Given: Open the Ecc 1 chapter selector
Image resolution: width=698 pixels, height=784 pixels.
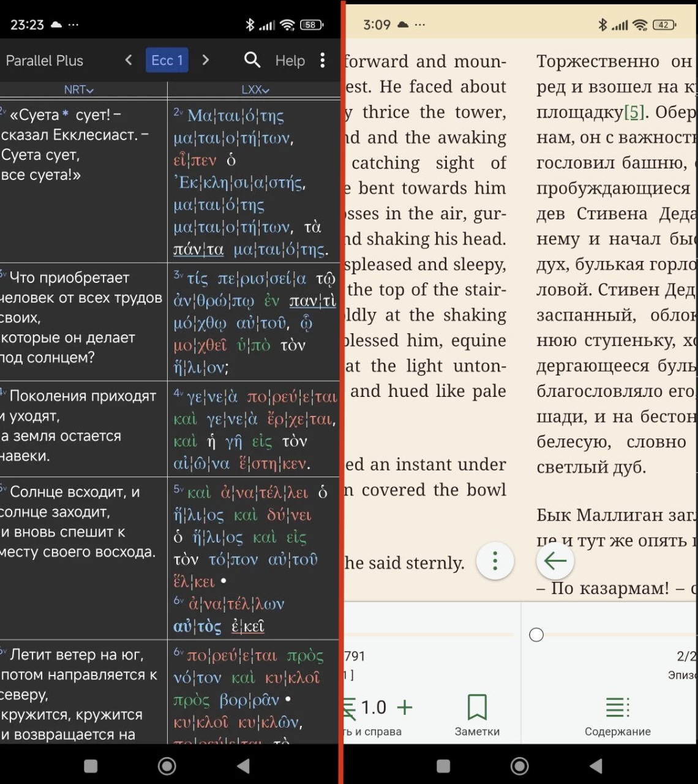Looking at the screenshot, I should (x=167, y=60).
